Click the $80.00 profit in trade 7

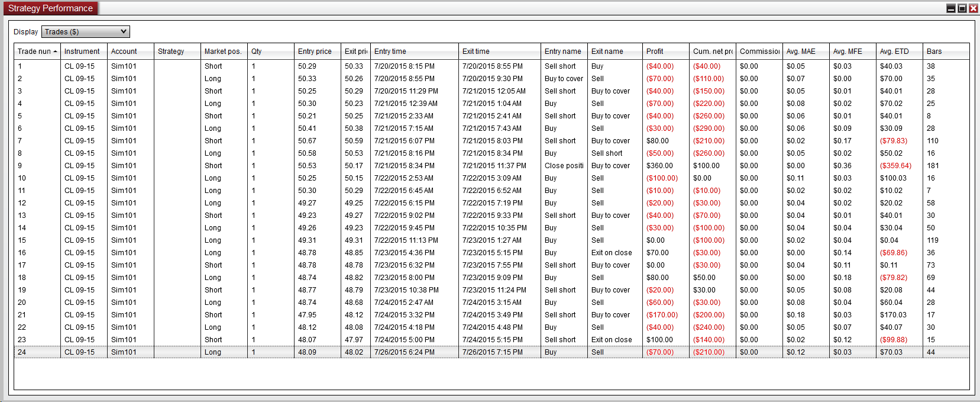658,141
